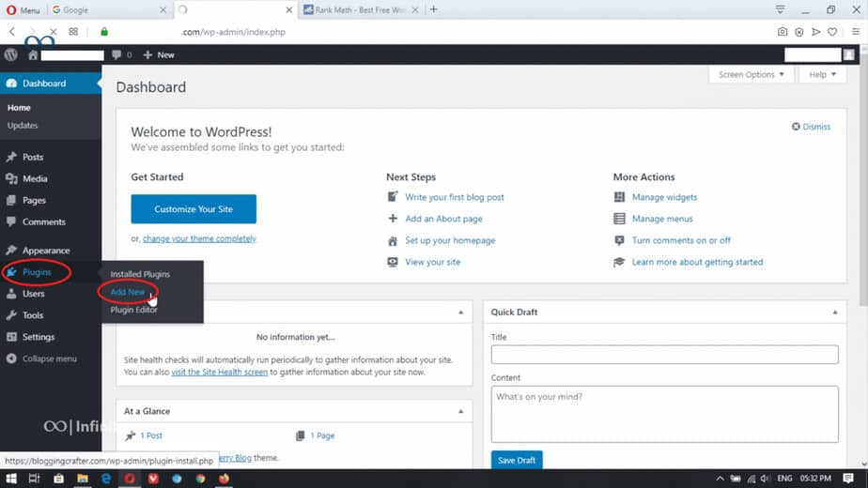Switch to the Google browser tab
This screenshot has width=868, height=488.
point(110,10)
